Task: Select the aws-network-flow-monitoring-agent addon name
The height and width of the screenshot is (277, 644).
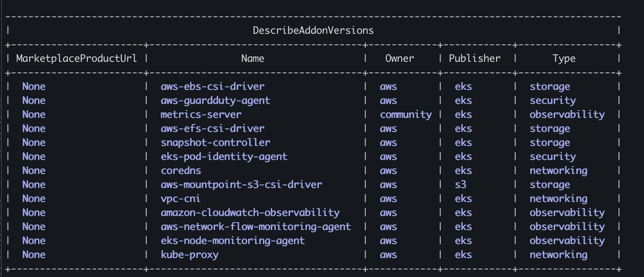Action: (256, 227)
